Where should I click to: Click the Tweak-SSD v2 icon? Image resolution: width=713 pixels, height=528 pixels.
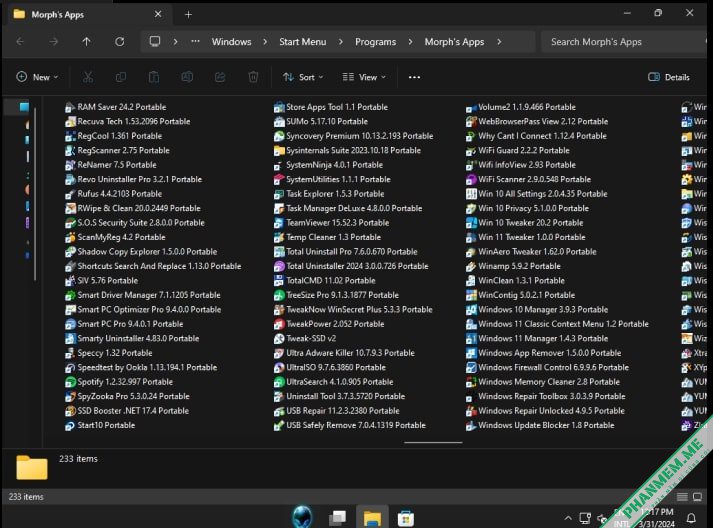tap(279, 339)
